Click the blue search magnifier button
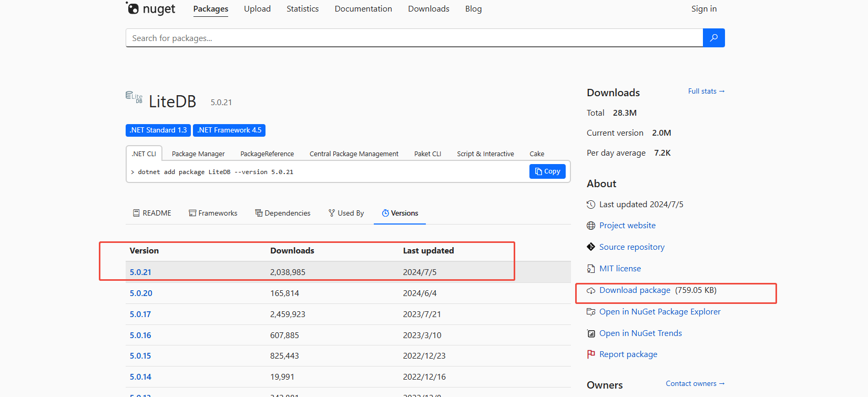 point(713,38)
